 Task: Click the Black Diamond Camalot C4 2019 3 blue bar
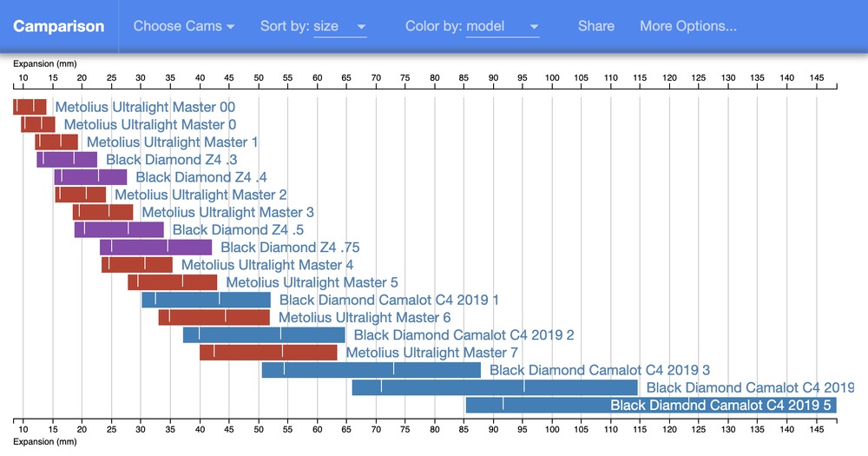pyautogui.click(x=372, y=370)
